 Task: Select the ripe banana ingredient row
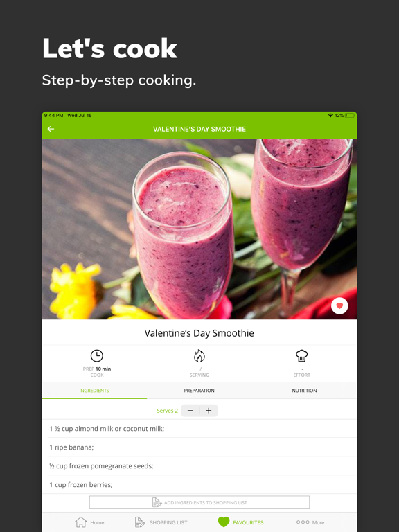pyautogui.click(x=199, y=447)
